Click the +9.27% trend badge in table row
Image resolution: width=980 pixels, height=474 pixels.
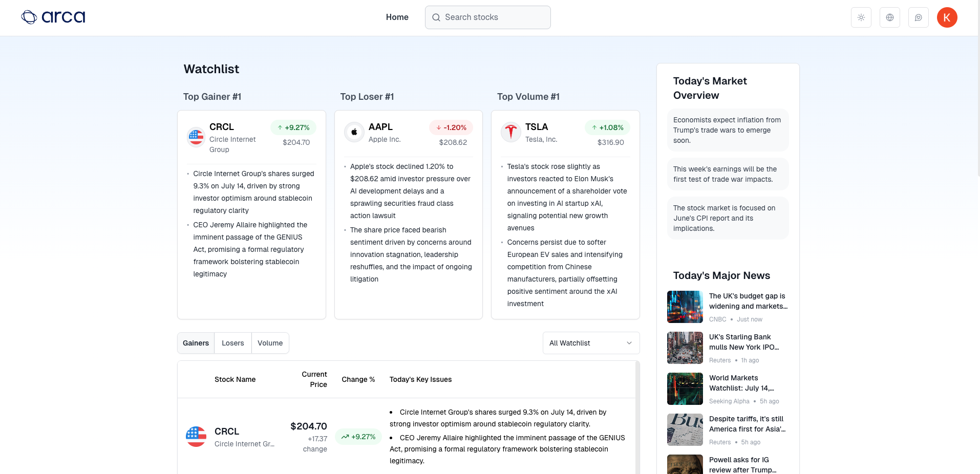[358, 437]
